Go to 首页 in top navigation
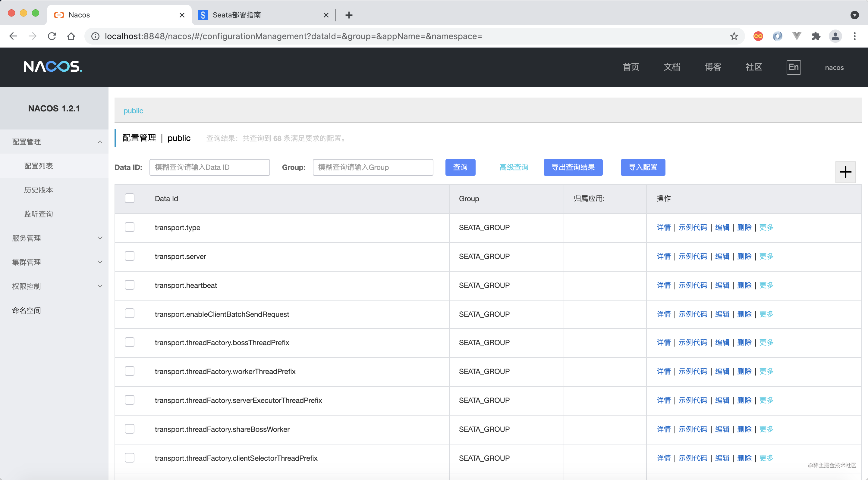The image size is (868, 480). click(631, 67)
